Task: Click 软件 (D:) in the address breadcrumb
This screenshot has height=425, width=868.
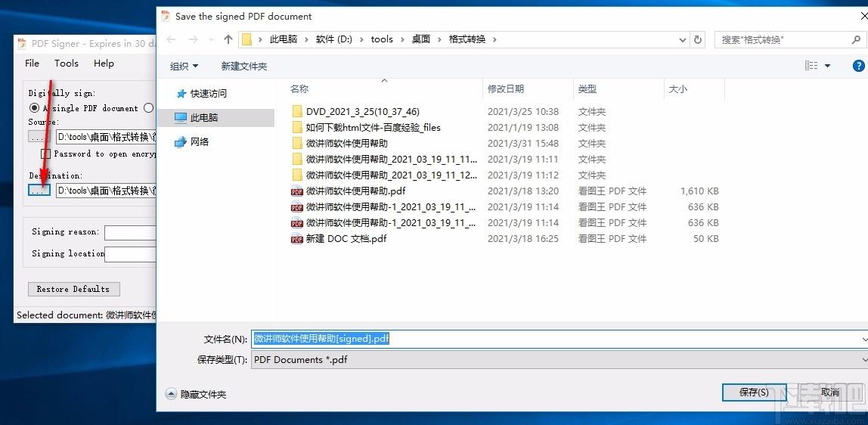Action: [333, 39]
